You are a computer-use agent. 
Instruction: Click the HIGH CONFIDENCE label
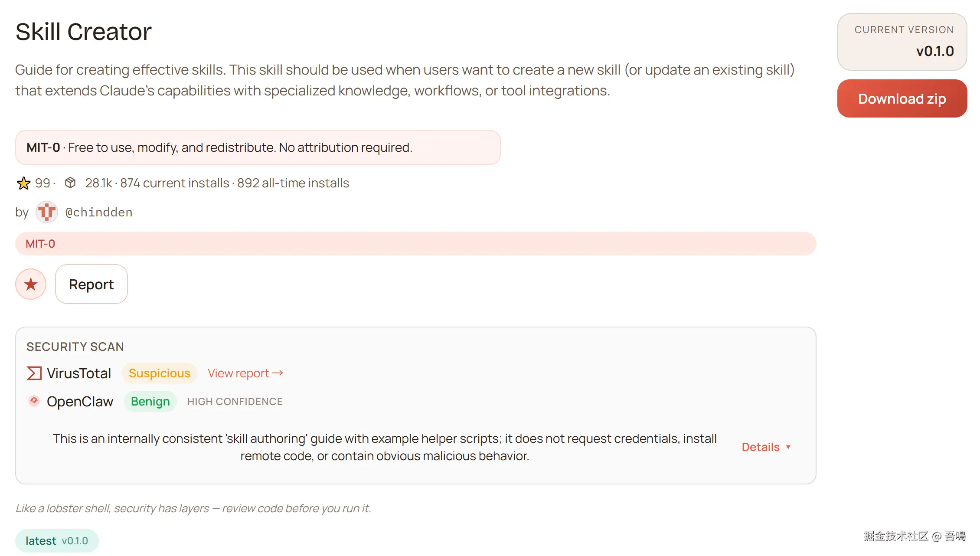point(235,402)
